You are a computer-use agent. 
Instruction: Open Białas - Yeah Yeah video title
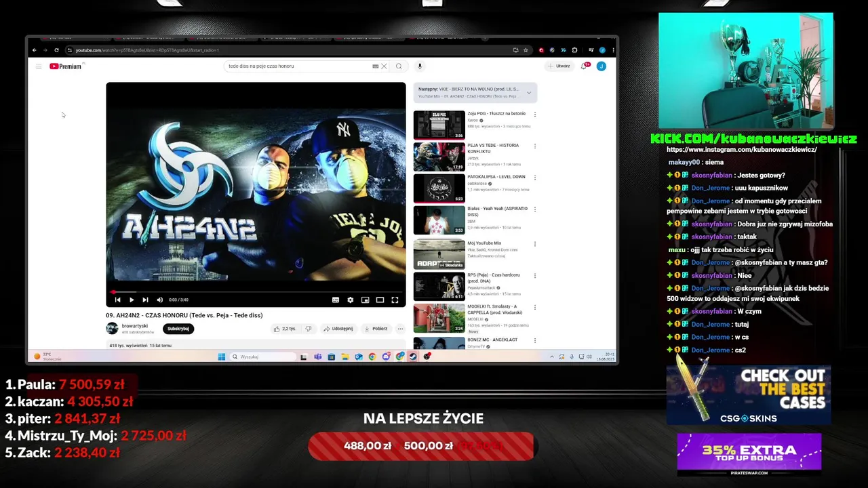(x=497, y=211)
